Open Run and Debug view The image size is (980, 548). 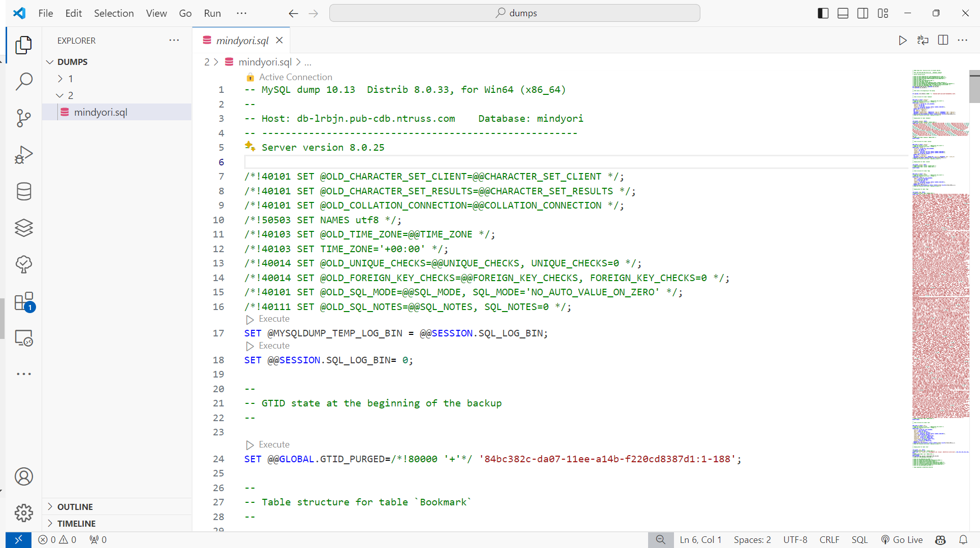[x=24, y=155]
